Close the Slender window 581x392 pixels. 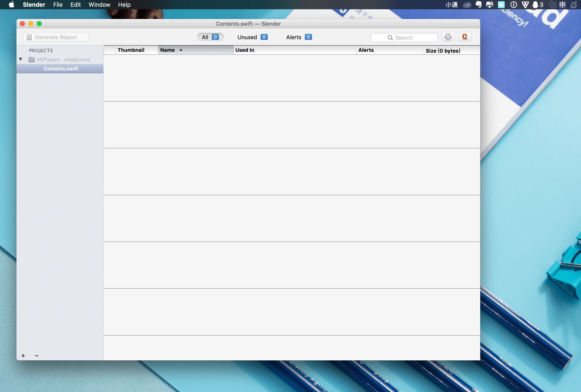click(22, 24)
